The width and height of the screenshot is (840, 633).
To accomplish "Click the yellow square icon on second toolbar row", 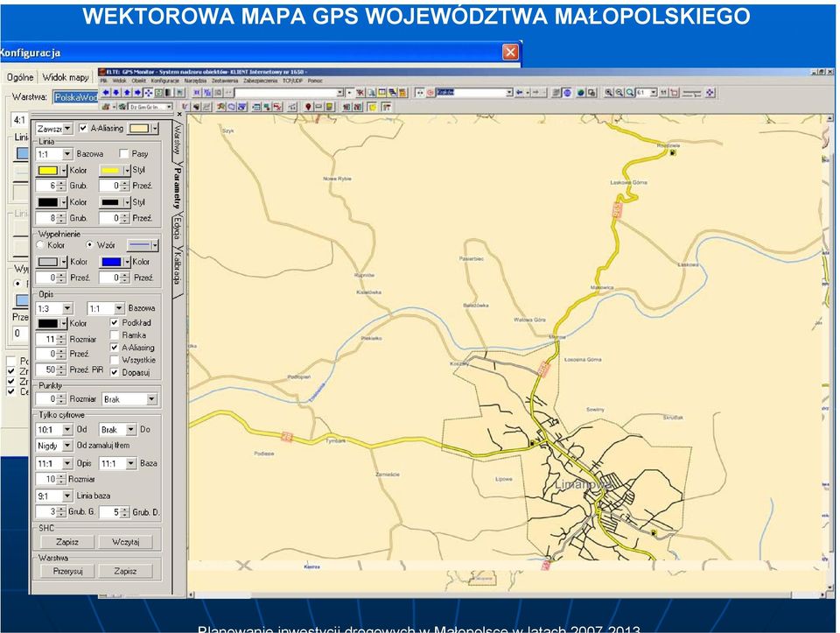I will pos(373,107).
